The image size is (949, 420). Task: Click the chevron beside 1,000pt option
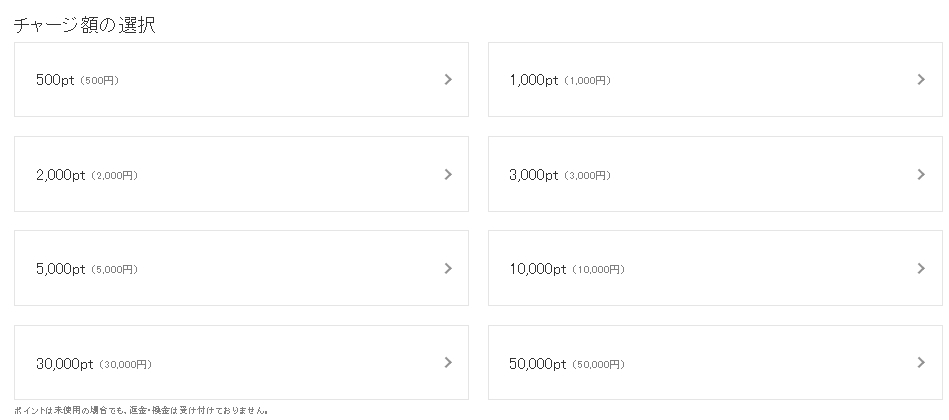[921, 80]
